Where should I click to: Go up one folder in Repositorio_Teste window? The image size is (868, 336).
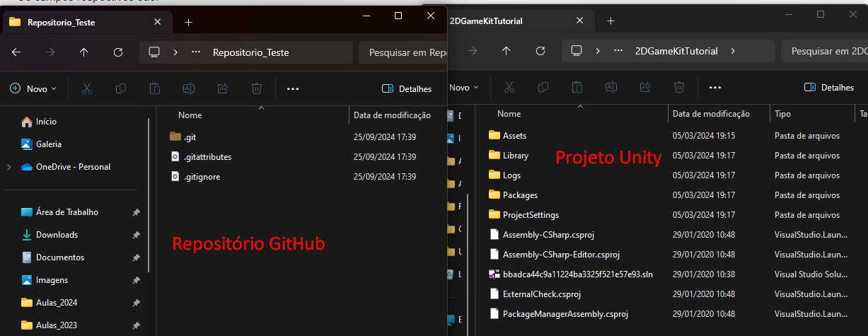click(84, 52)
